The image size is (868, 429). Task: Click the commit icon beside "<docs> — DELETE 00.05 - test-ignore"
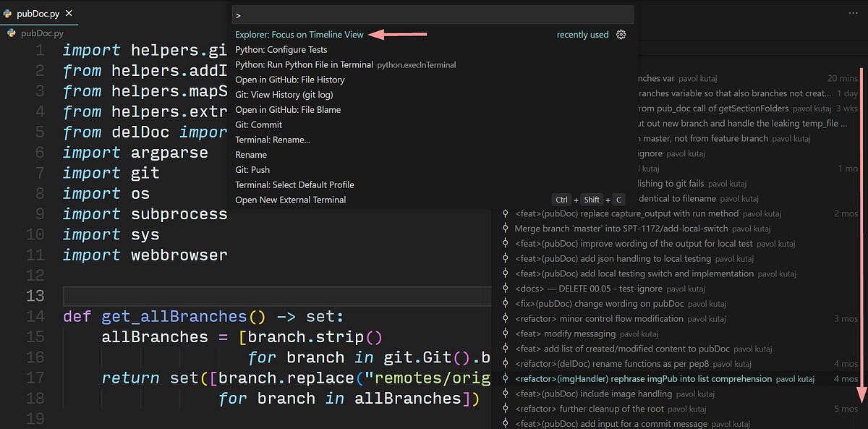tap(504, 289)
